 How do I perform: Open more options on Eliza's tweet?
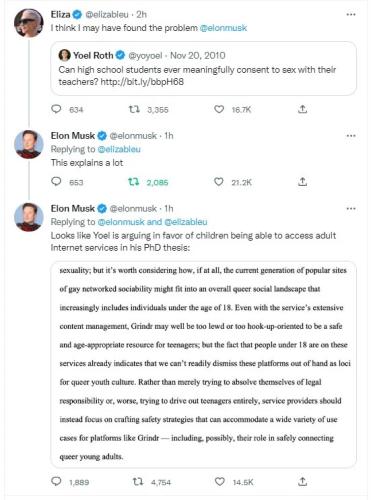pos(351,15)
